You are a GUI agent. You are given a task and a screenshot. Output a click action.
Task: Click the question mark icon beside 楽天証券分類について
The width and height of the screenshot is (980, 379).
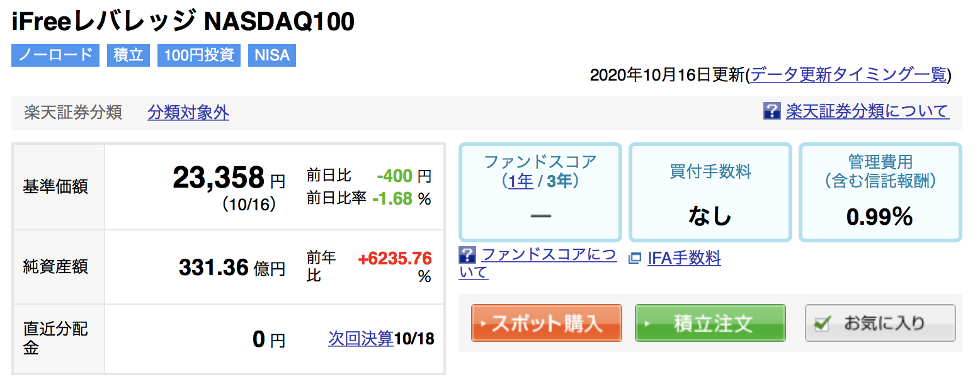pyautogui.click(x=772, y=111)
